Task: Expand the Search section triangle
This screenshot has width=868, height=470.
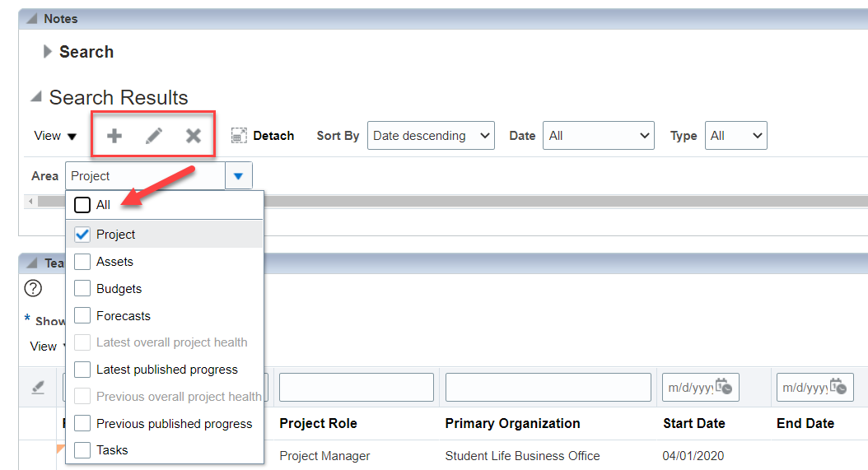Action: 48,52
